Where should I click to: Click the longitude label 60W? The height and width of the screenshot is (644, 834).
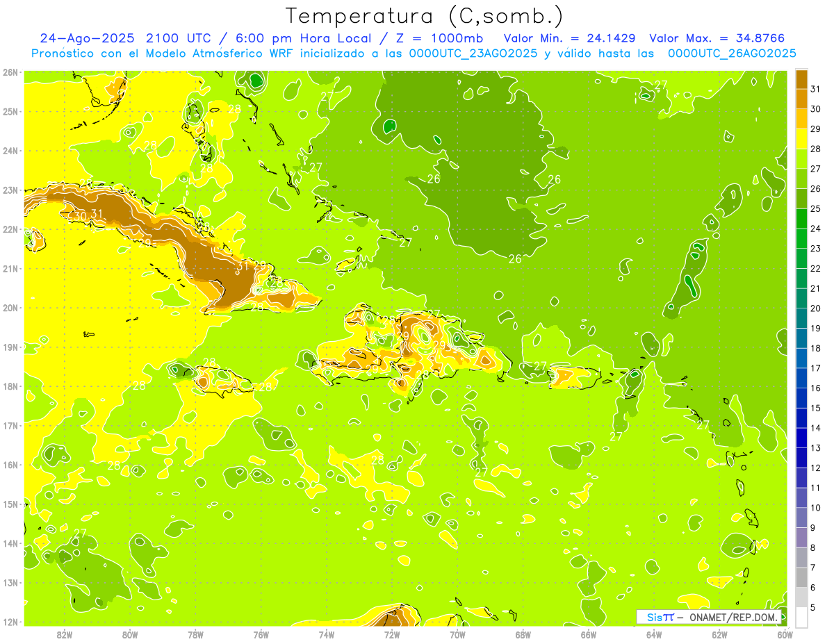point(785,634)
